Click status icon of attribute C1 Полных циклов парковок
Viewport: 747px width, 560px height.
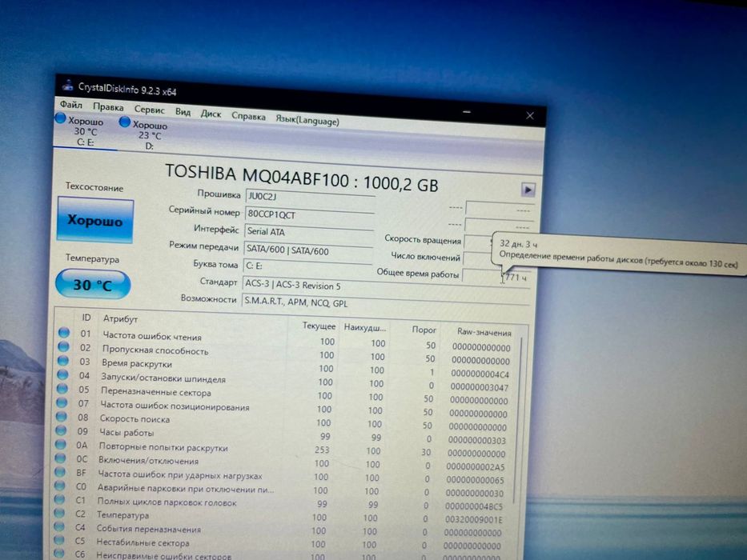point(59,499)
